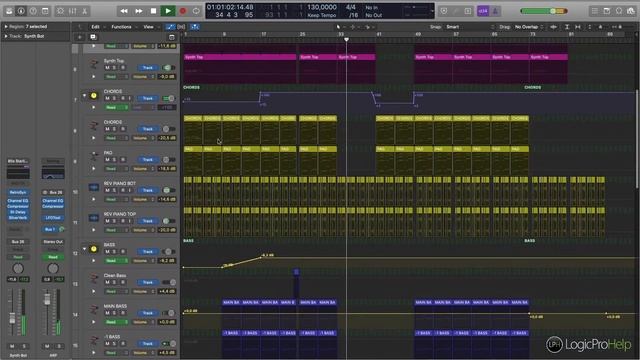This screenshot has width=640, height=360.
Task: Open the Loop Browser icon
Action: tap(619, 11)
